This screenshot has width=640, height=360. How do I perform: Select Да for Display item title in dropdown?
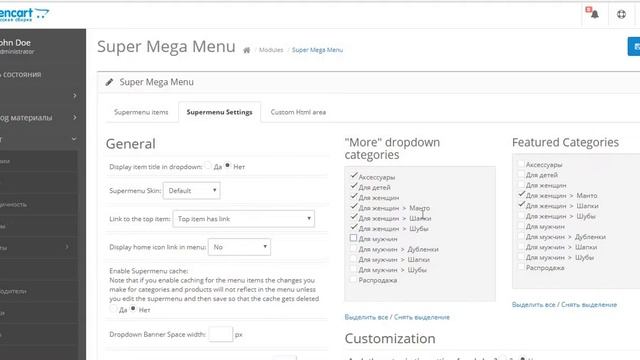[x=208, y=165]
